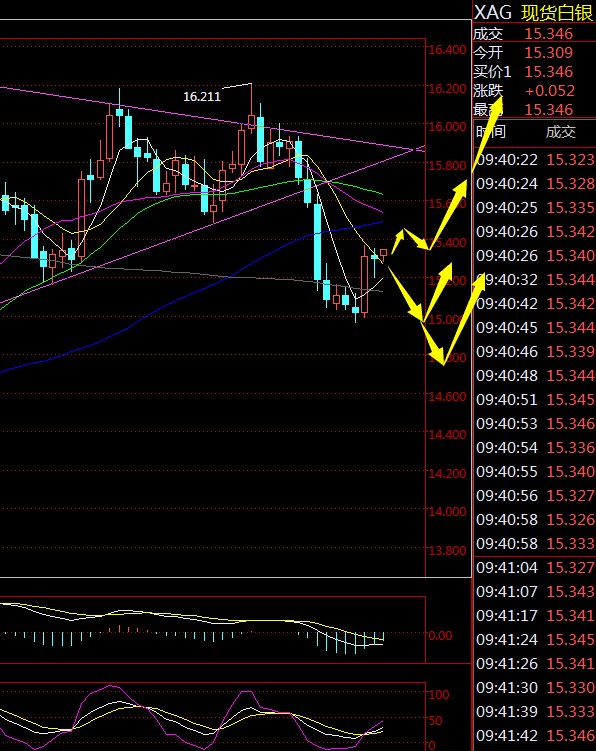Click the 09:40:56 tick entry
This screenshot has height=751, width=596.
(535, 495)
